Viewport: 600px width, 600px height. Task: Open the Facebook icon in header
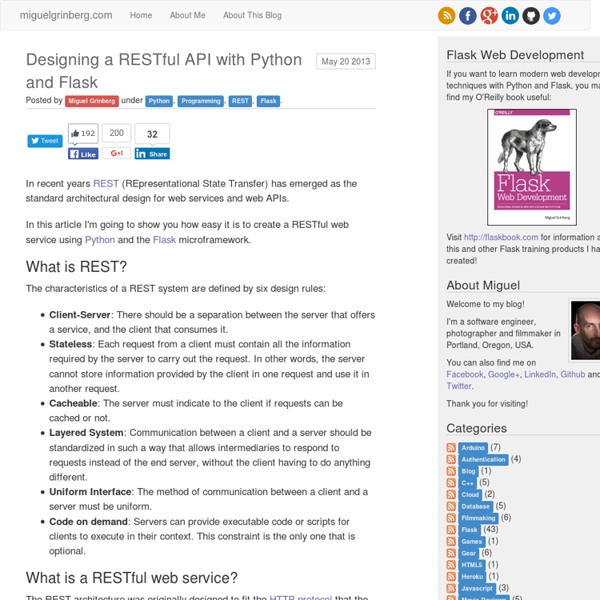pos(468,16)
